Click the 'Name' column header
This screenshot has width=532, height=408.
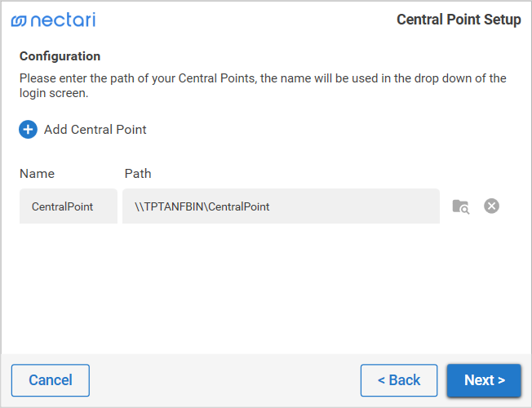coord(38,173)
